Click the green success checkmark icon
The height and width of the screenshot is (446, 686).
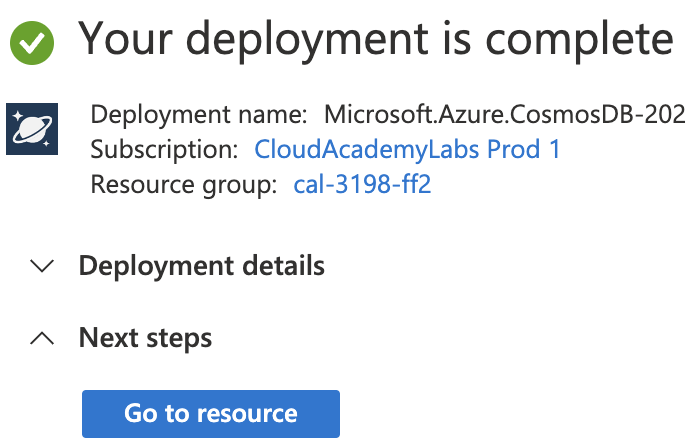(x=33, y=42)
